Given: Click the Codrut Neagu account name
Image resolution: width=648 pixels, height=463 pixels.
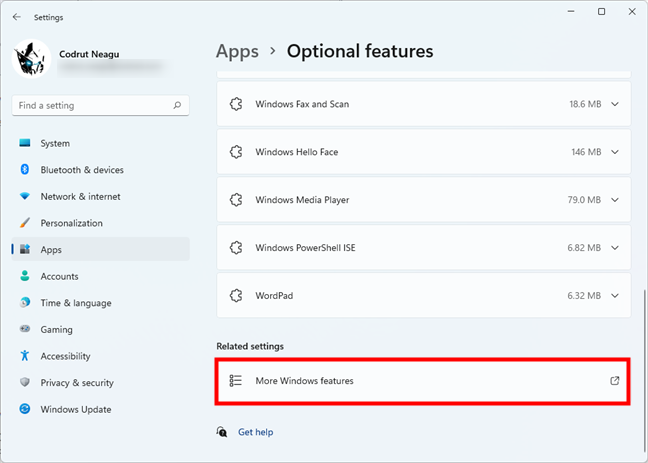Looking at the screenshot, I should (89, 54).
